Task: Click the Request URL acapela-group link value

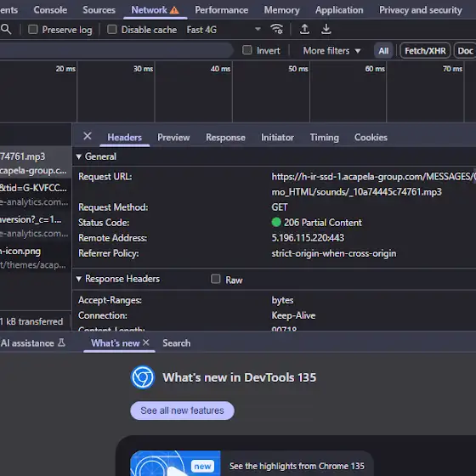Action: point(373,184)
